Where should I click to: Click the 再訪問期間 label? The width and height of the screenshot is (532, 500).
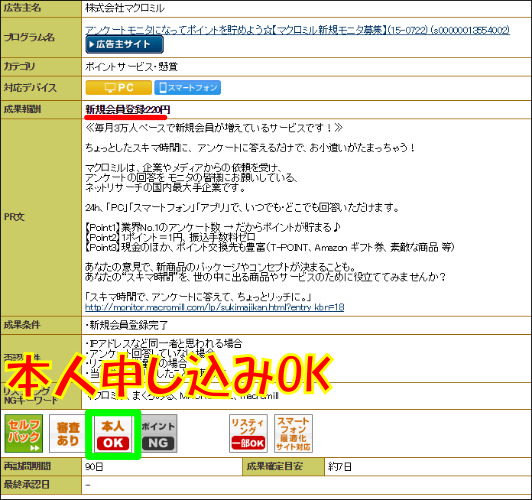[x=27, y=466]
